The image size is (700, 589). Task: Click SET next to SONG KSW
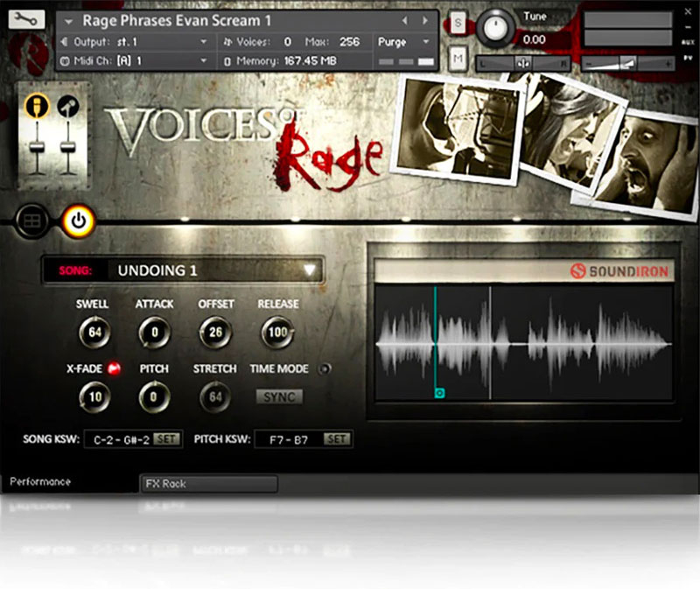[x=167, y=438]
